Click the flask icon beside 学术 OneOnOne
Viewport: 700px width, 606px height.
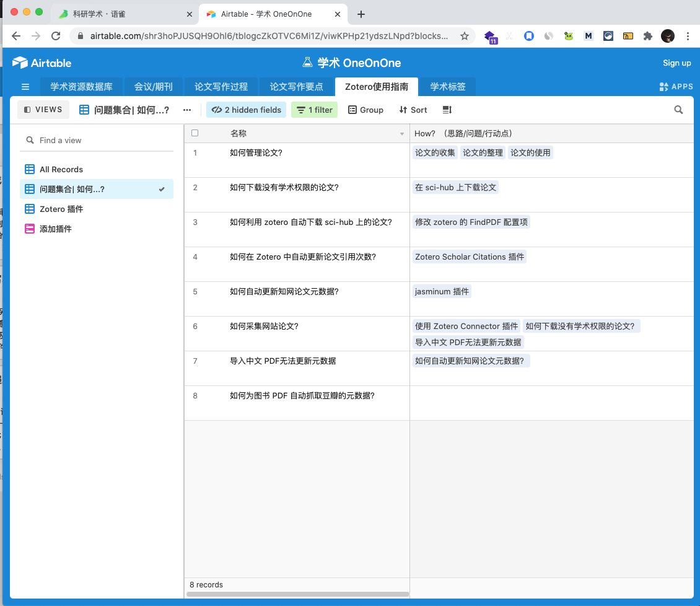point(307,63)
